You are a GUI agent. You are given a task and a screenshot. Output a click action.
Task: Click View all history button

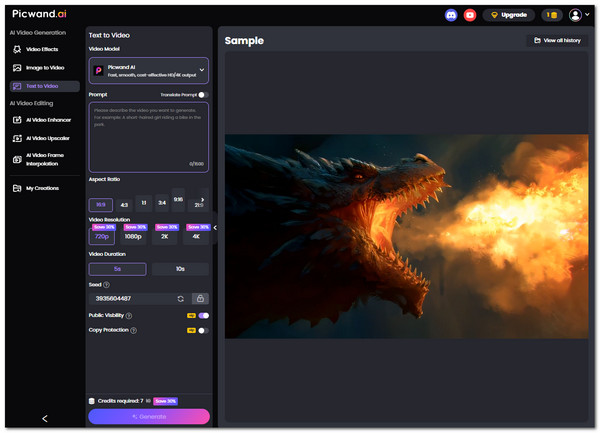point(557,41)
